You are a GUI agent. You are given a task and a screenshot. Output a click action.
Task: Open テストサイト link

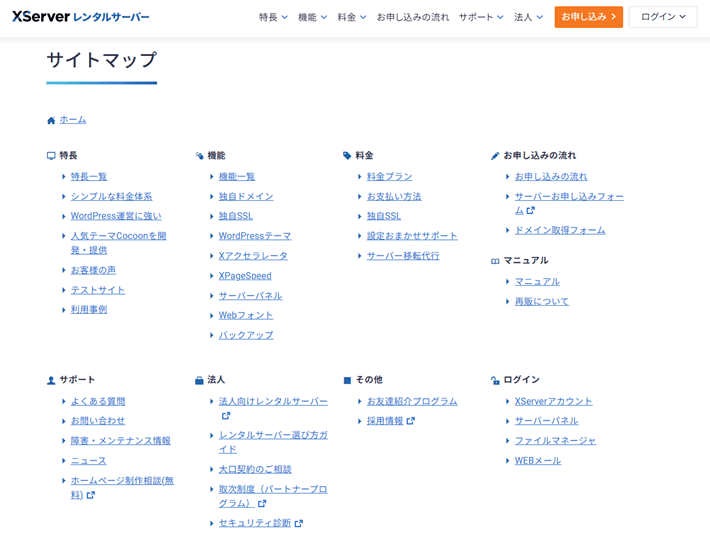98,290
